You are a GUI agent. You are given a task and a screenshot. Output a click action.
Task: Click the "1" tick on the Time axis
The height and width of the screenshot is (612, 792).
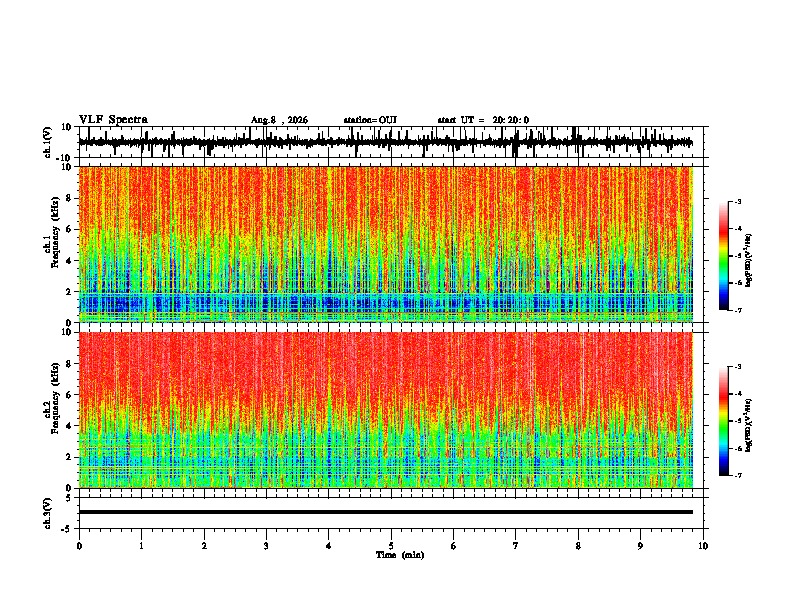click(141, 546)
